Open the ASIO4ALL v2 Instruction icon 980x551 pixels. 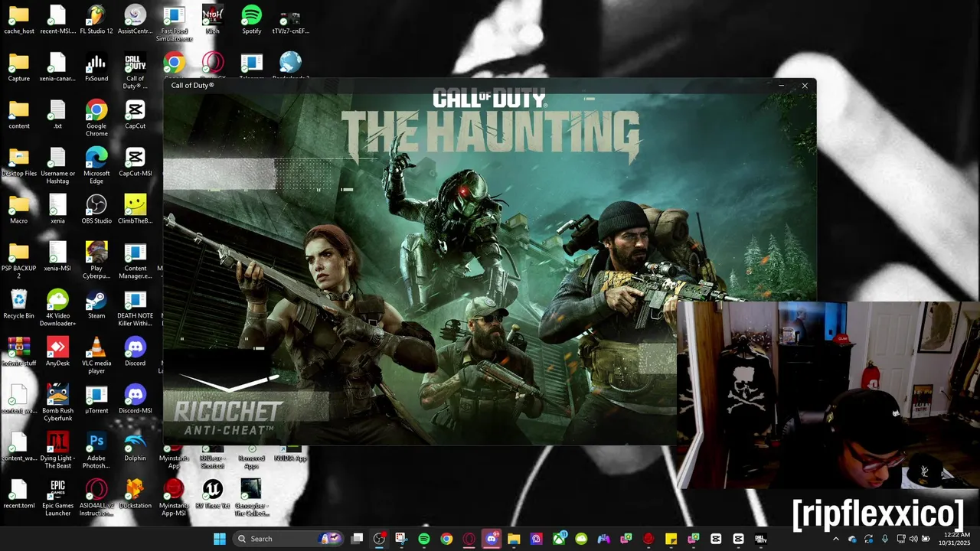point(96,499)
